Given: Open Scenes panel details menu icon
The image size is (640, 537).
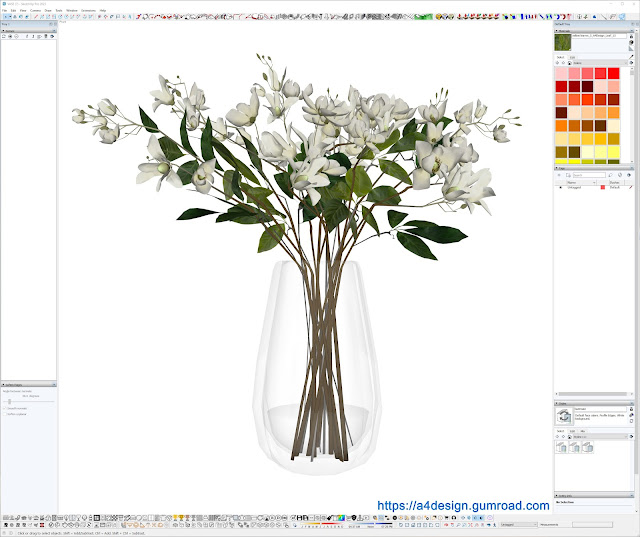Looking at the screenshot, I should (x=52, y=36).
